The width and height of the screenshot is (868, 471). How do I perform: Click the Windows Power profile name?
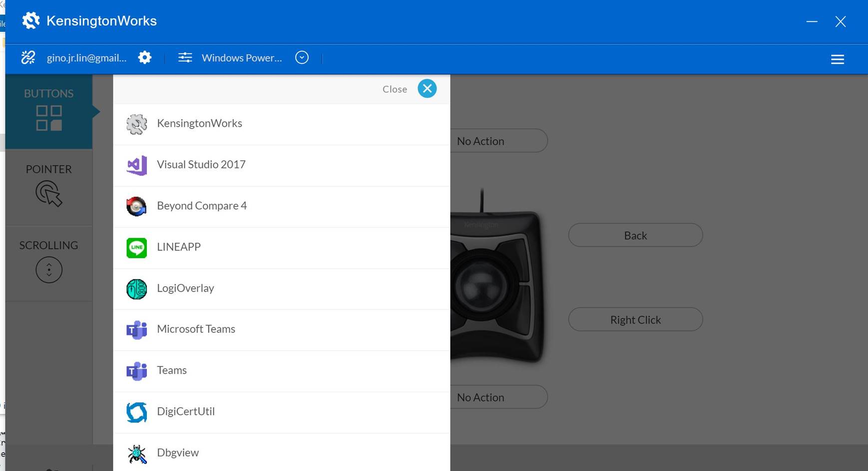[x=242, y=57]
